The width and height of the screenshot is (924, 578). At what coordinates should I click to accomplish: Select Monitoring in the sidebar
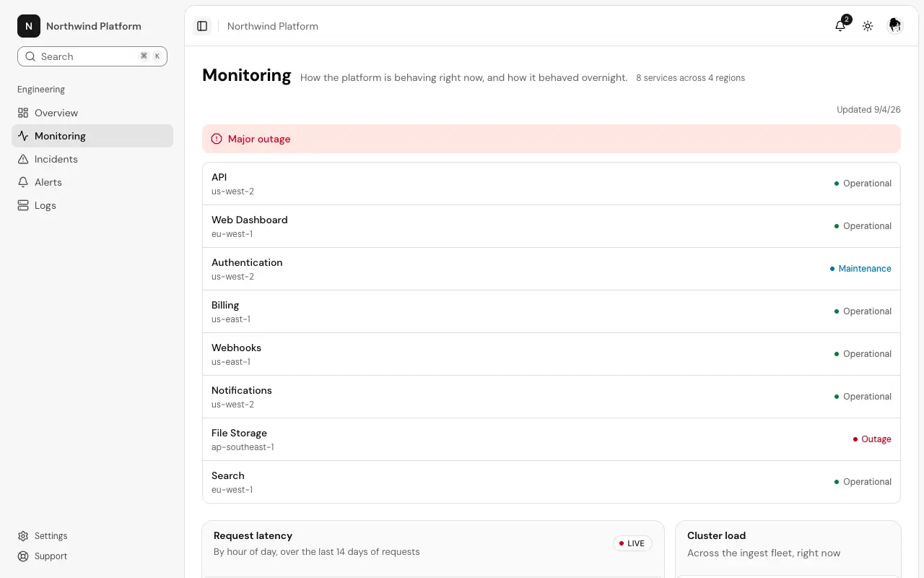[x=92, y=136]
